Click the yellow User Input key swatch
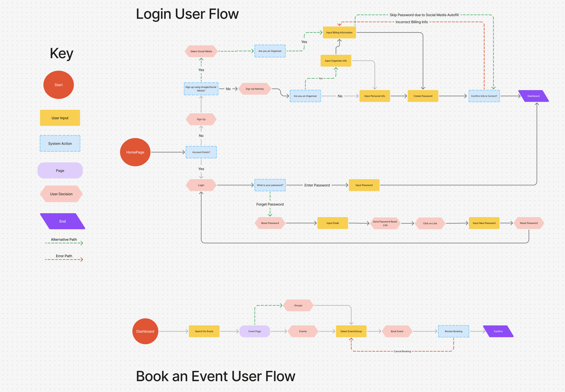Image resolution: width=565 pixels, height=392 pixels. pyautogui.click(x=60, y=118)
